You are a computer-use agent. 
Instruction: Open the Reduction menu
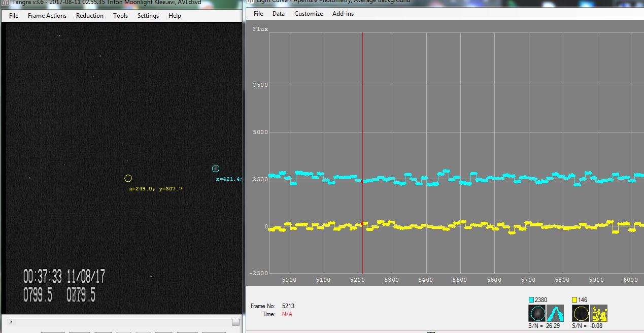[90, 16]
